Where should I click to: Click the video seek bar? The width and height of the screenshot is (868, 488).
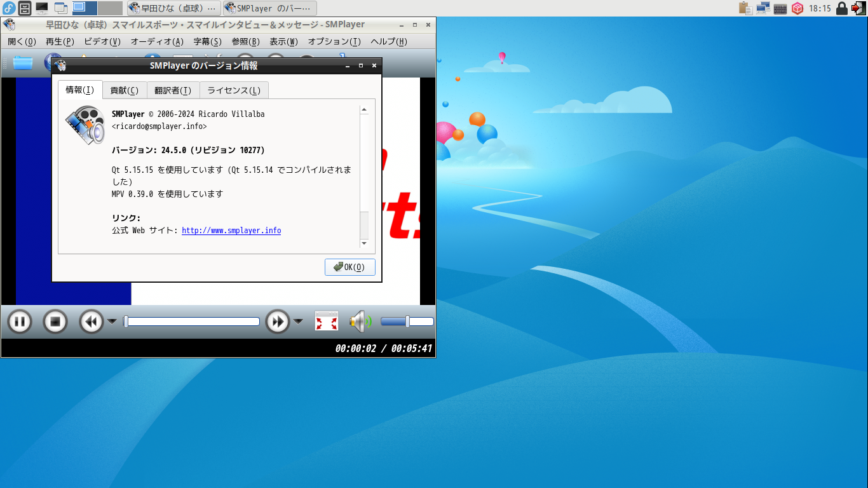(x=191, y=322)
